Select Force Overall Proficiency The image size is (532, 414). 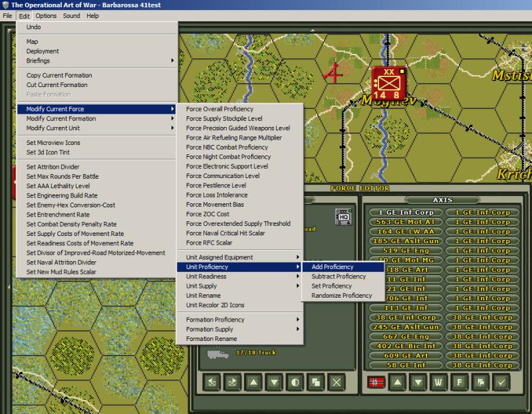point(239,109)
